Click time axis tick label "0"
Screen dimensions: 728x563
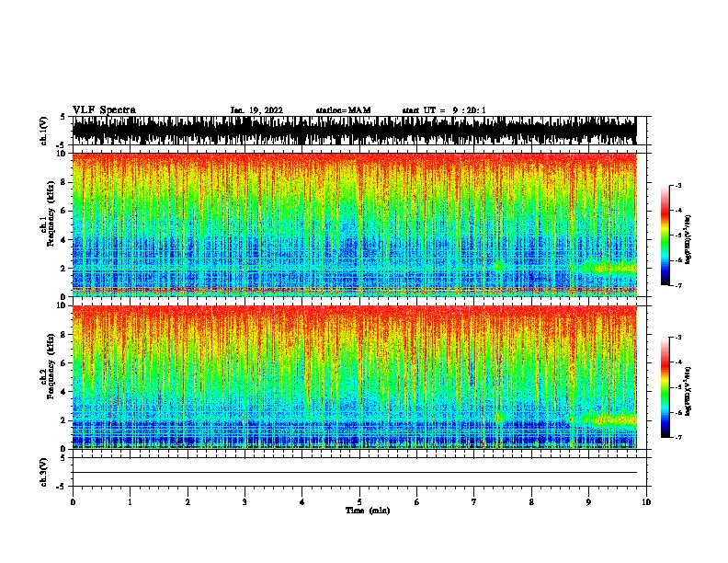73,502
